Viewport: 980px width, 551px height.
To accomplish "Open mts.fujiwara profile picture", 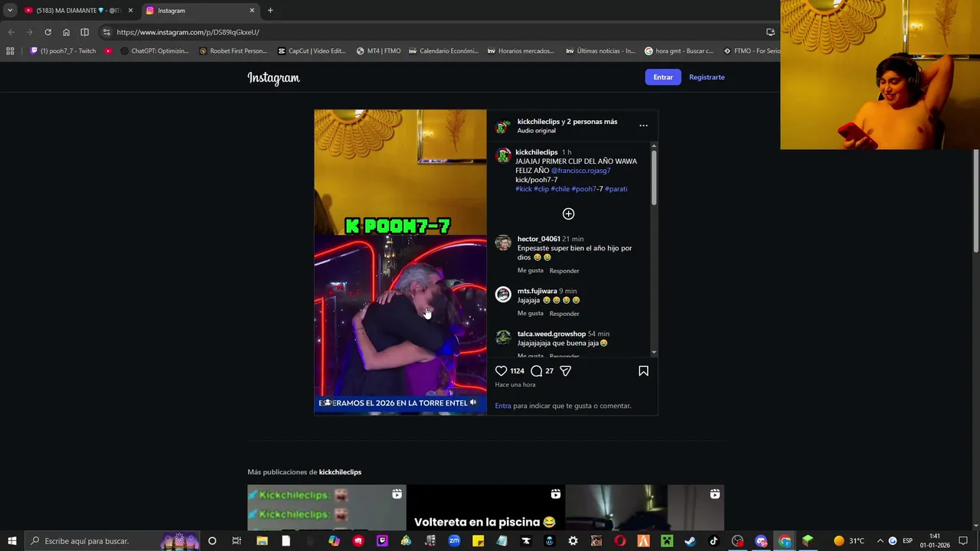I will click(x=503, y=295).
